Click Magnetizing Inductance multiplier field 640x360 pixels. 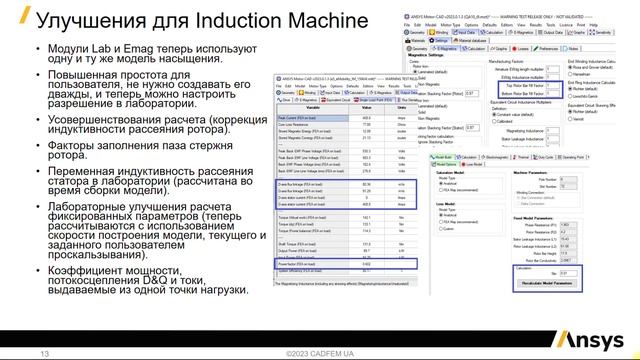pos(553,131)
